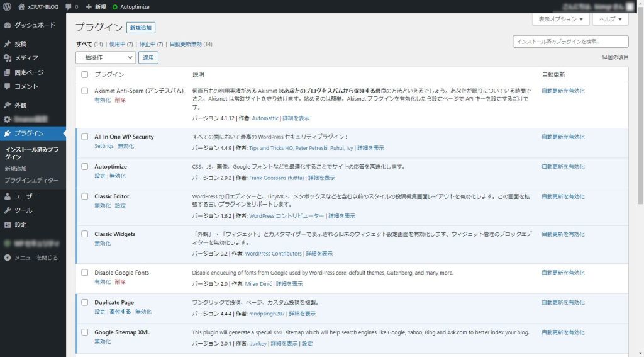
Task: Sort by プラグイン column header
Action: 109,74
